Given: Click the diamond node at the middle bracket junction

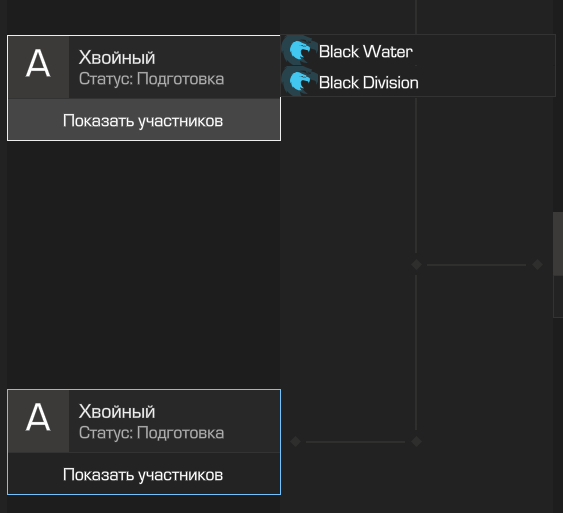Looking at the screenshot, I should pyautogui.click(x=416, y=265).
